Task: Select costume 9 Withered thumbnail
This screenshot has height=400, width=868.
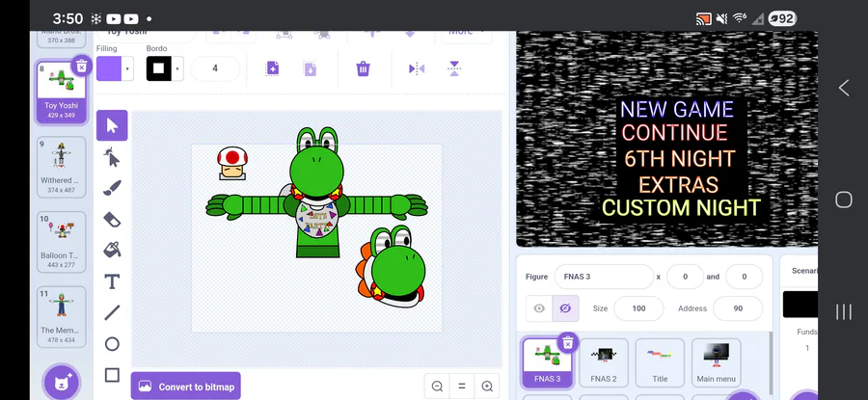Action: point(62,167)
